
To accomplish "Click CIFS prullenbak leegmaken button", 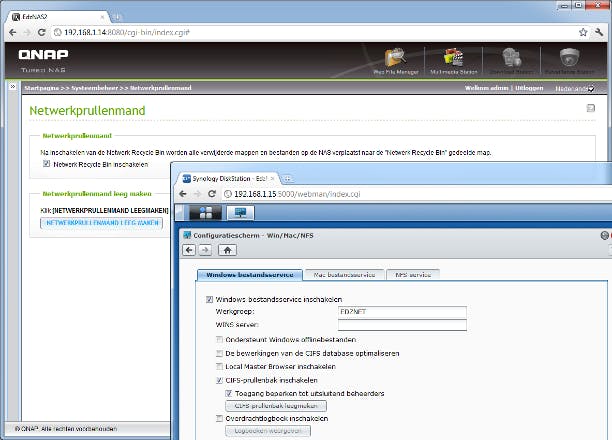I will pos(276,406).
